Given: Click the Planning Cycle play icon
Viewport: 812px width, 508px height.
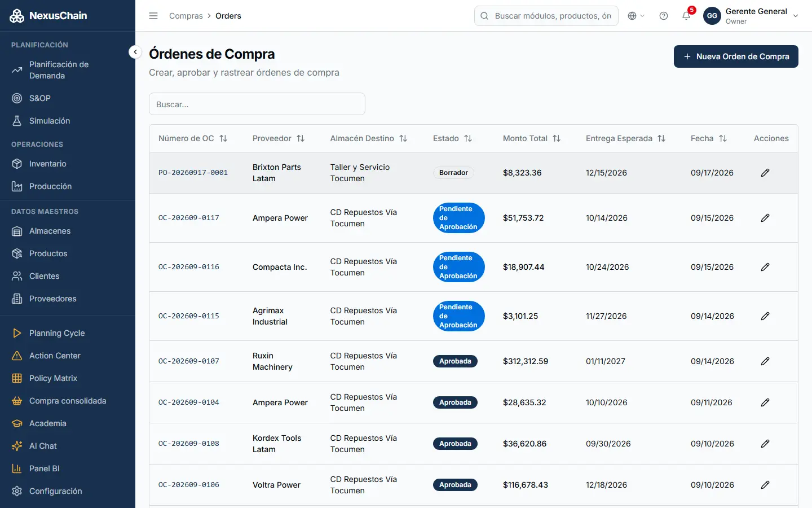Looking at the screenshot, I should 17,333.
